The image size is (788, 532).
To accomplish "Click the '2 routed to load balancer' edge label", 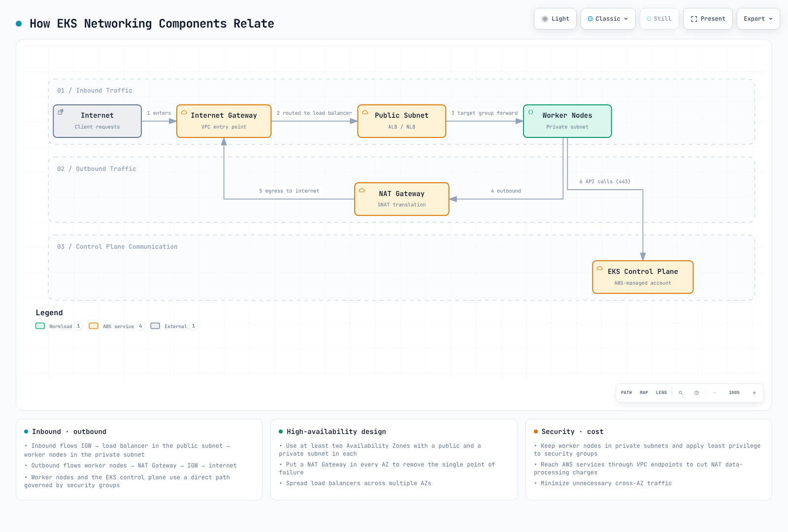I will pos(314,113).
